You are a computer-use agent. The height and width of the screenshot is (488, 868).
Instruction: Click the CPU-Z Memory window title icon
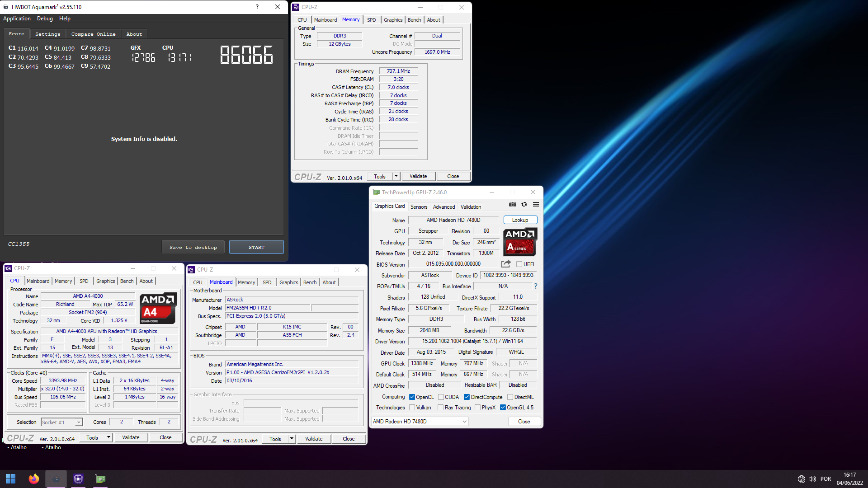pos(296,7)
